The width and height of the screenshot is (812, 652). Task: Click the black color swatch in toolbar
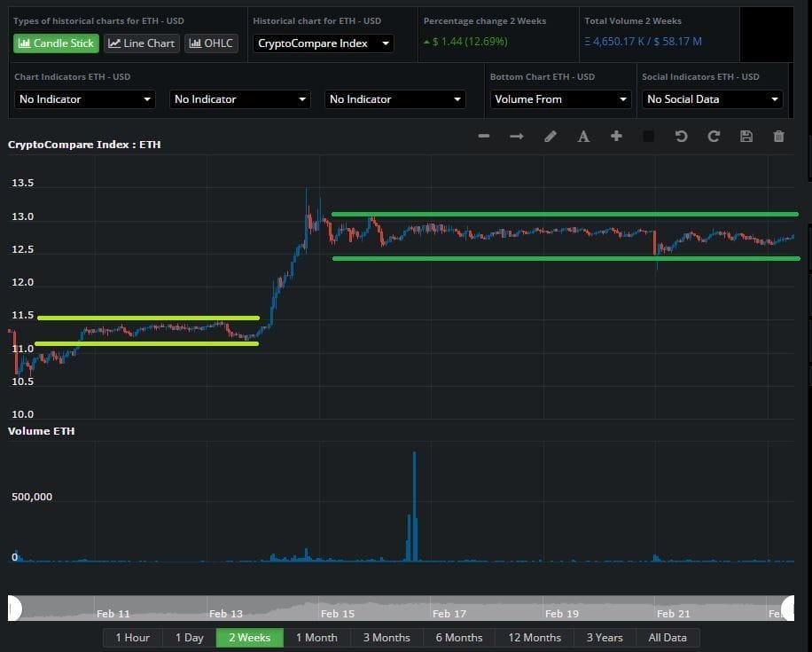tap(649, 137)
